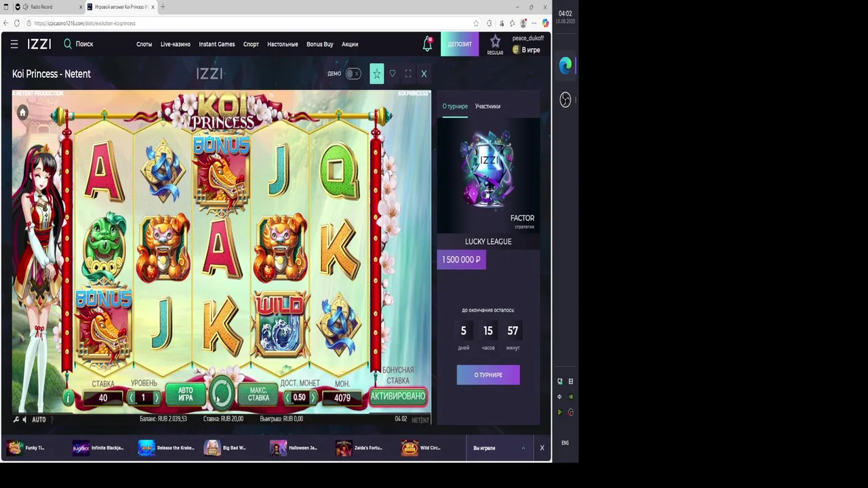The width and height of the screenshot is (868, 488).
Task: Open the Lucky League tournament trophy image
Action: point(488,175)
